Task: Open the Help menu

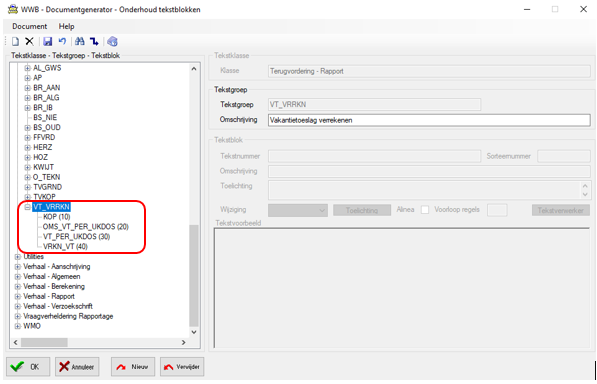Action: coord(66,26)
